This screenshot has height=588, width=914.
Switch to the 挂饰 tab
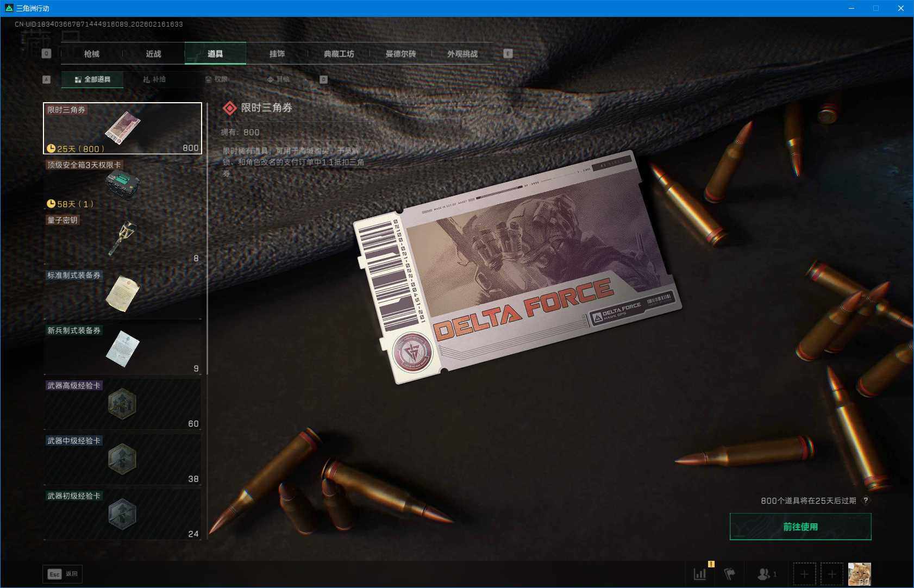click(x=277, y=54)
